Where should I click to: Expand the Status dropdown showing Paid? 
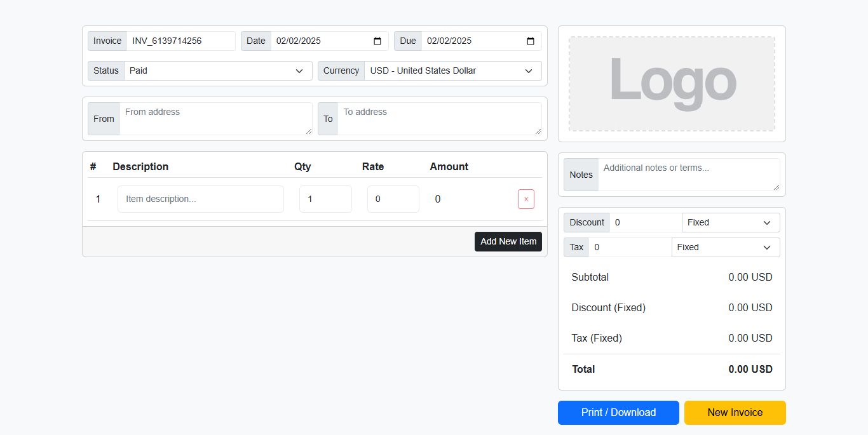[x=218, y=70]
